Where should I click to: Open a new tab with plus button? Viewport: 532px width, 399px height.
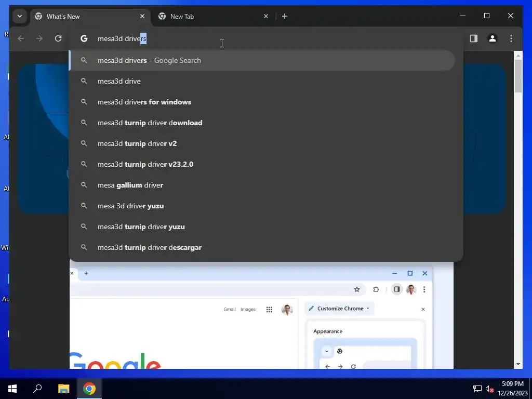(285, 16)
